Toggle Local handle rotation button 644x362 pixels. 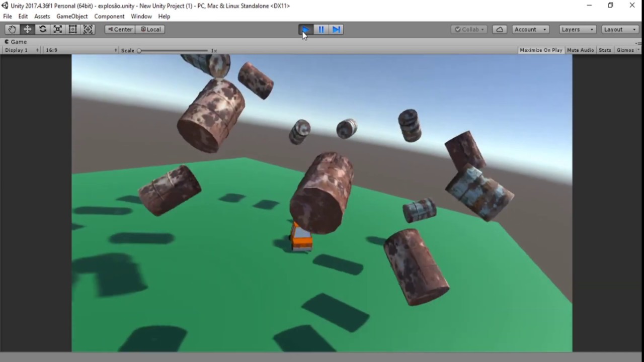(x=150, y=29)
